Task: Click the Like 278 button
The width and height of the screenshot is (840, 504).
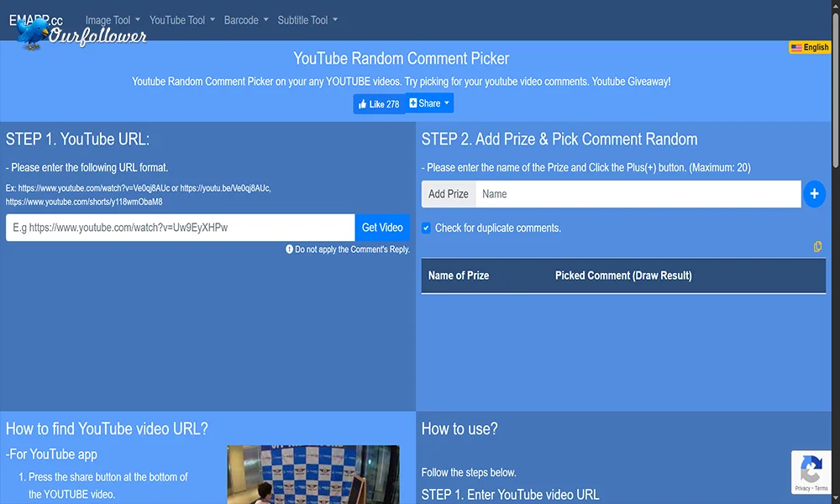Action: 379,104
